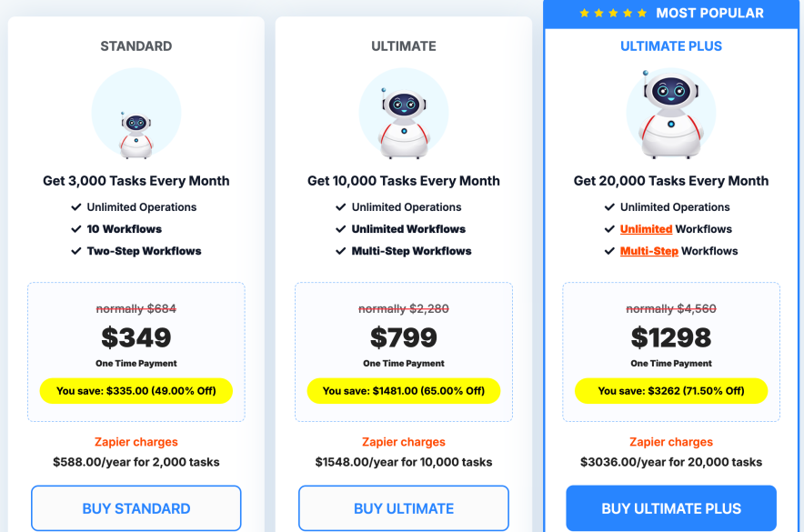Image resolution: width=804 pixels, height=532 pixels.
Task: Expand the Ultimate plan price details box
Action: (x=403, y=352)
